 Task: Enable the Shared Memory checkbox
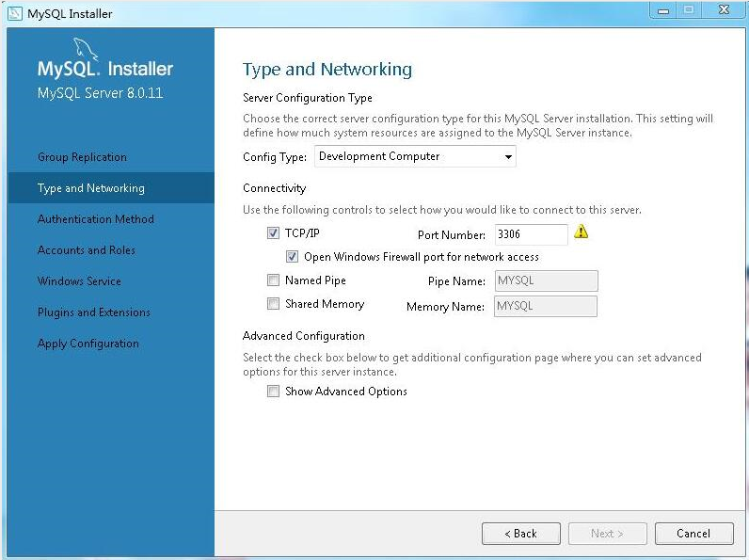273,303
